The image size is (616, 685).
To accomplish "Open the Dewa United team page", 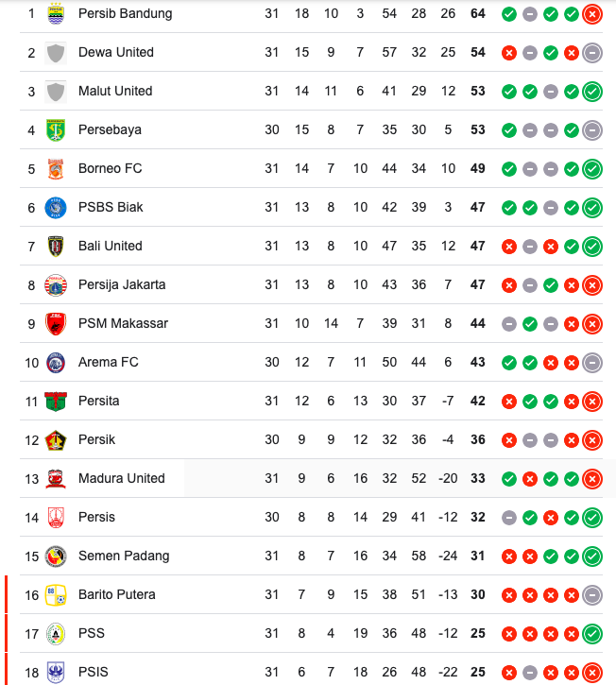I will click(116, 52).
